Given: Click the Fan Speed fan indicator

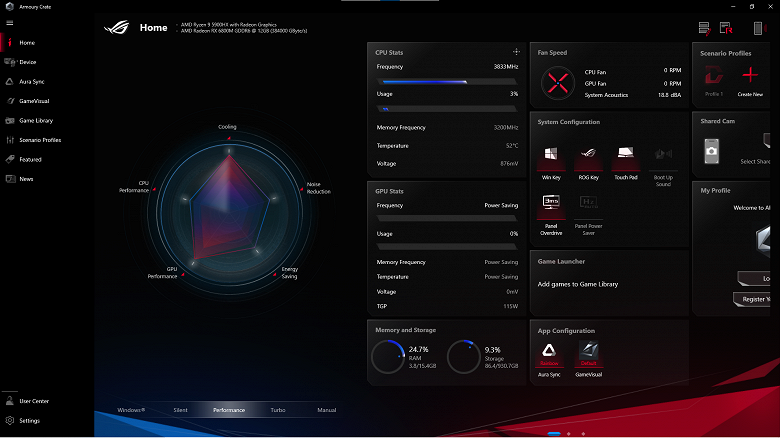Looking at the screenshot, I should coord(557,82).
